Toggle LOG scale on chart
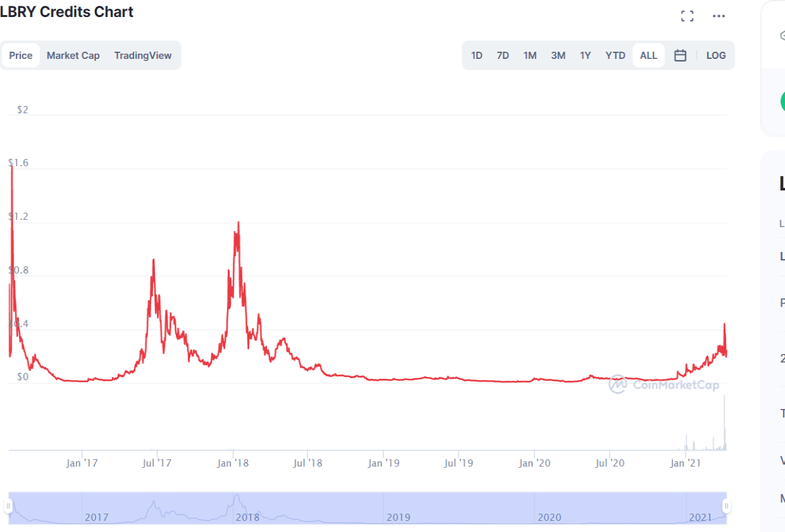This screenshot has height=532, width=785. pos(716,56)
